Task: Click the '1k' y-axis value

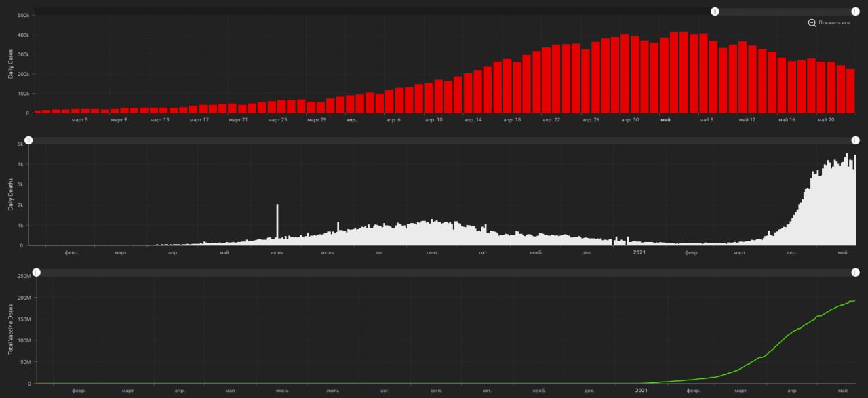Action: 21,226
